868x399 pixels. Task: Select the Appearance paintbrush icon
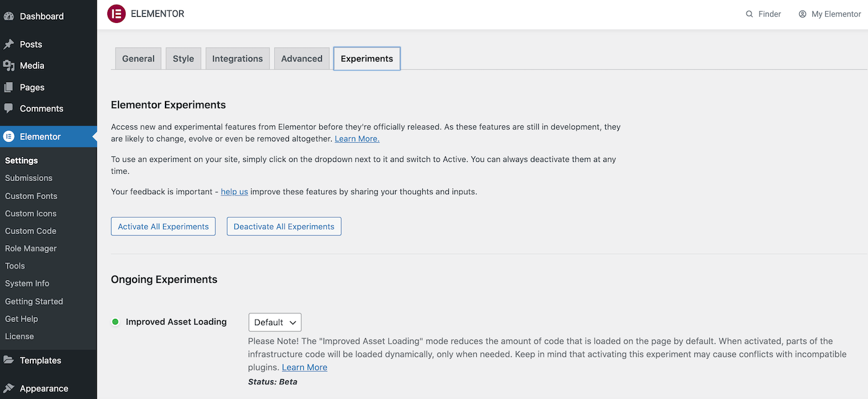9,388
